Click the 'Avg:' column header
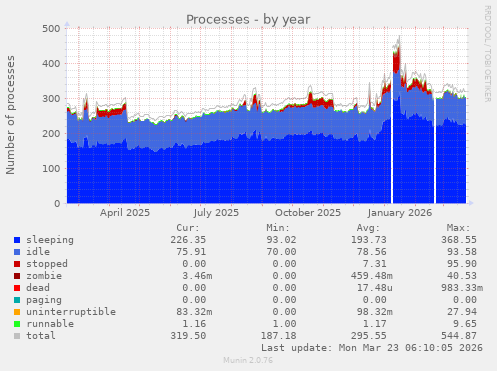The width and height of the screenshot is (497, 371). coord(368,228)
